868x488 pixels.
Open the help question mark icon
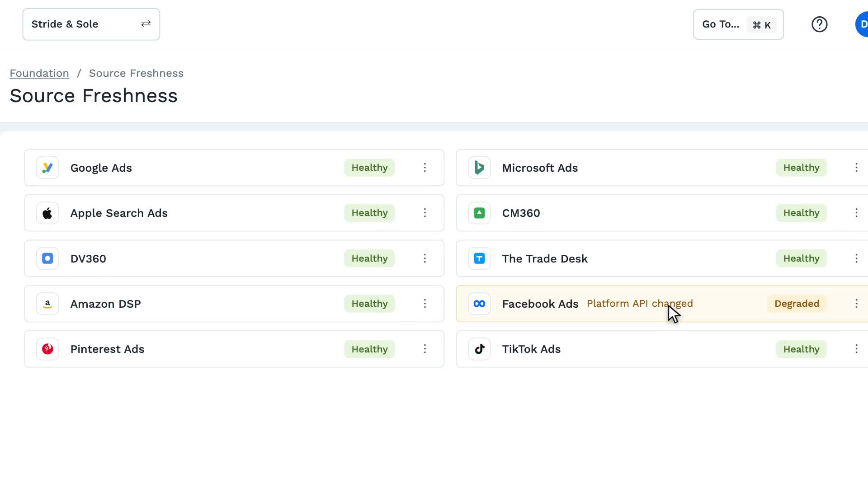coord(819,24)
